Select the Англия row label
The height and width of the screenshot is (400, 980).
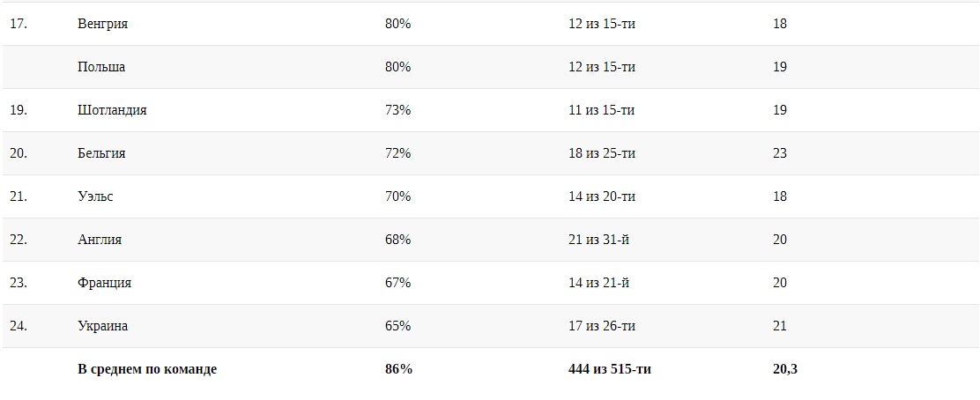coord(100,240)
